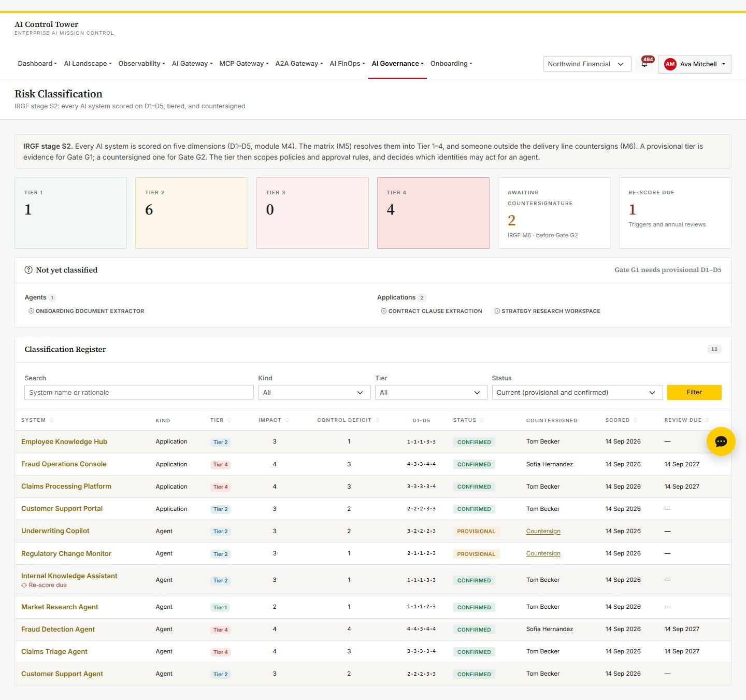Countersign the Regulatory Change Monitor row

click(x=543, y=553)
